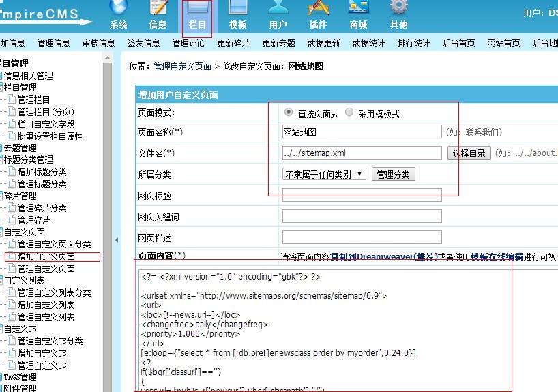Click in the 网页标题 input field
The height and width of the screenshot is (392, 558).
click(x=362, y=195)
